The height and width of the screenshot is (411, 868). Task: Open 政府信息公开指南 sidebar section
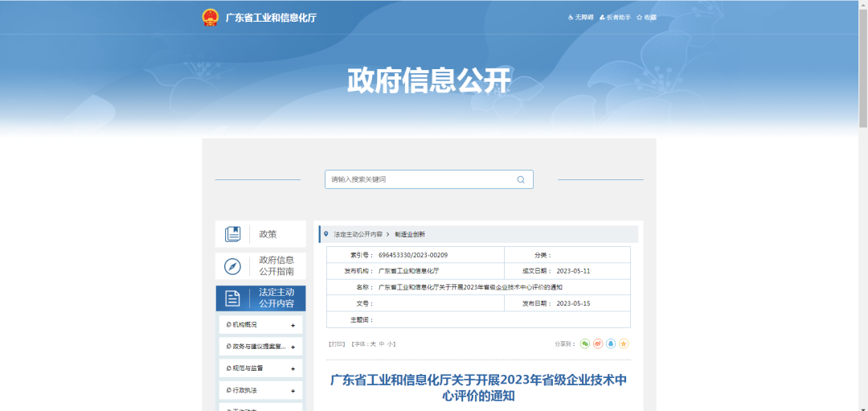coord(260,266)
